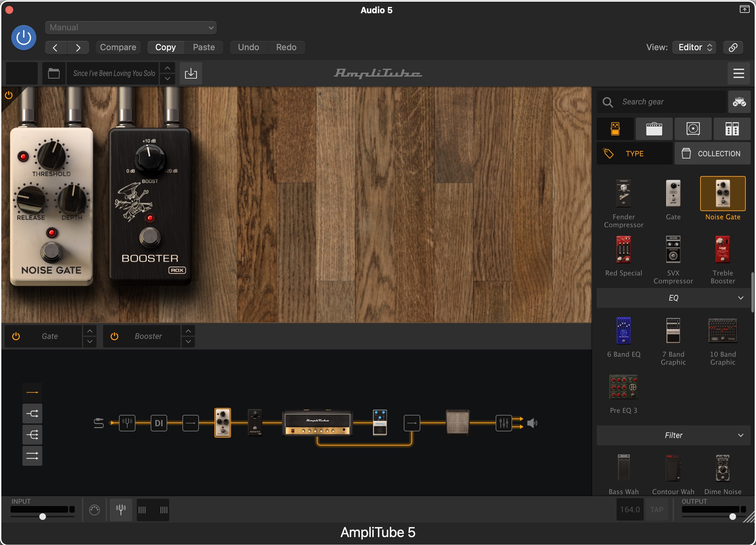756x545 pixels.
Task: Open the preset browser folder icon
Action: point(54,73)
